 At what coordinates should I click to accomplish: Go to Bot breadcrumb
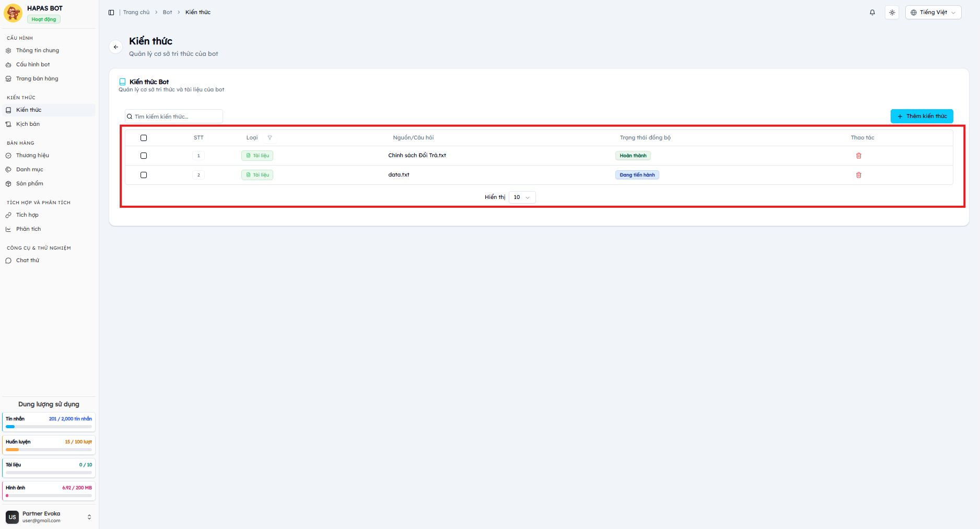(x=167, y=13)
